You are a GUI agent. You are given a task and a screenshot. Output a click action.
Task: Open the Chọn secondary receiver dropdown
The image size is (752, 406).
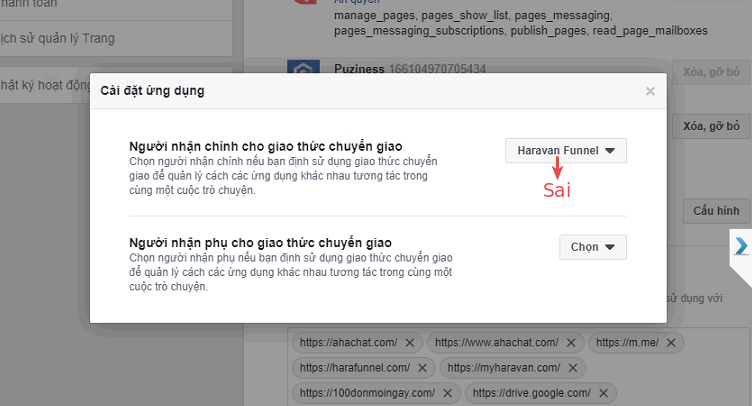[x=592, y=247]
